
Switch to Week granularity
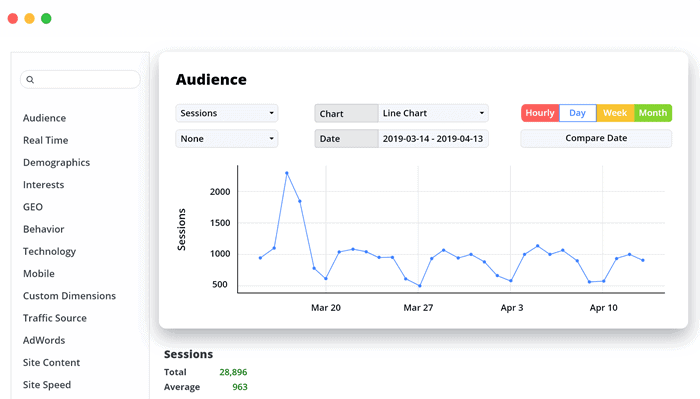click(615, 113)
